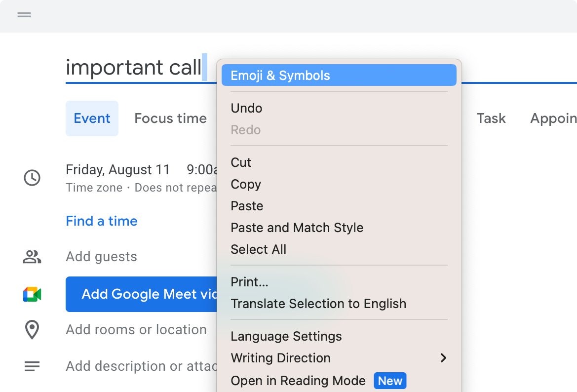
Task: Select Print... in the context menu
Action: (339, 282)
